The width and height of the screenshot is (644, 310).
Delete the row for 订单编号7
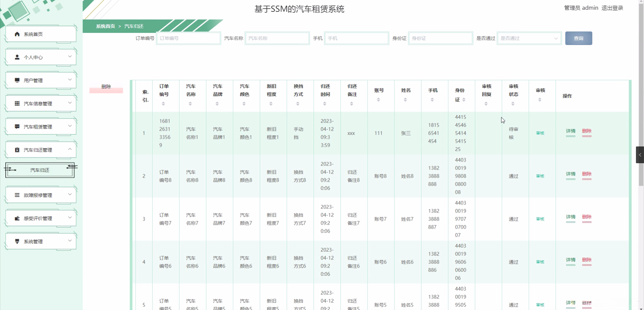(x=587, y=217)
